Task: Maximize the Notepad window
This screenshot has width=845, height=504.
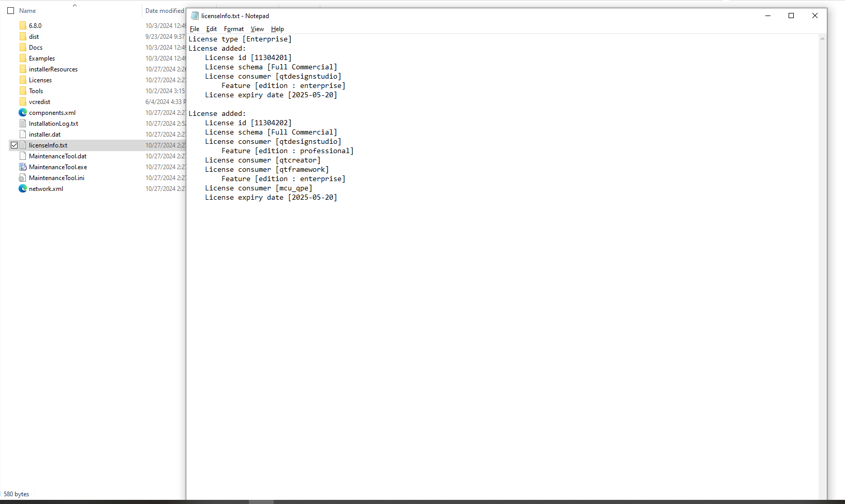Action: click(x=791, y=16)
